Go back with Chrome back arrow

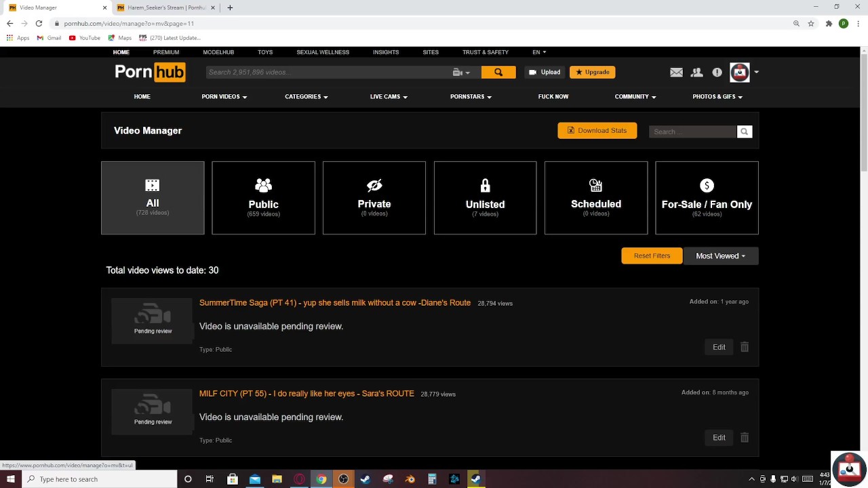tap(9, 23)
